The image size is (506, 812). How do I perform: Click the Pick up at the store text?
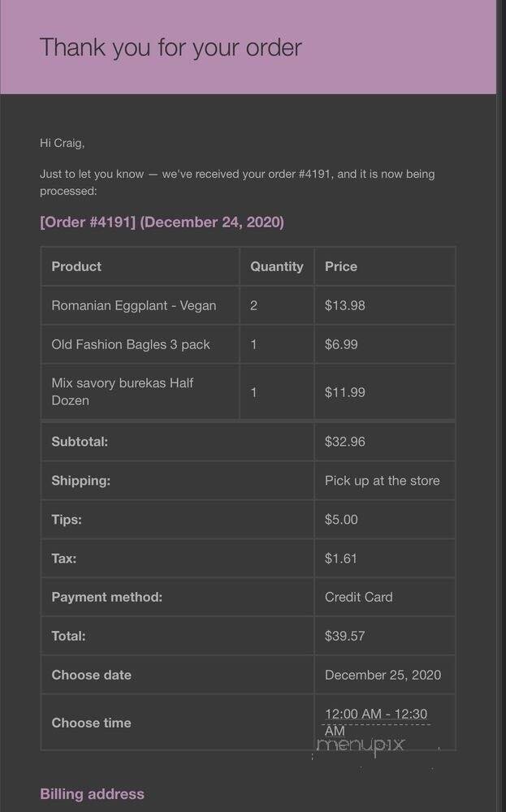(x=382, y=481)
